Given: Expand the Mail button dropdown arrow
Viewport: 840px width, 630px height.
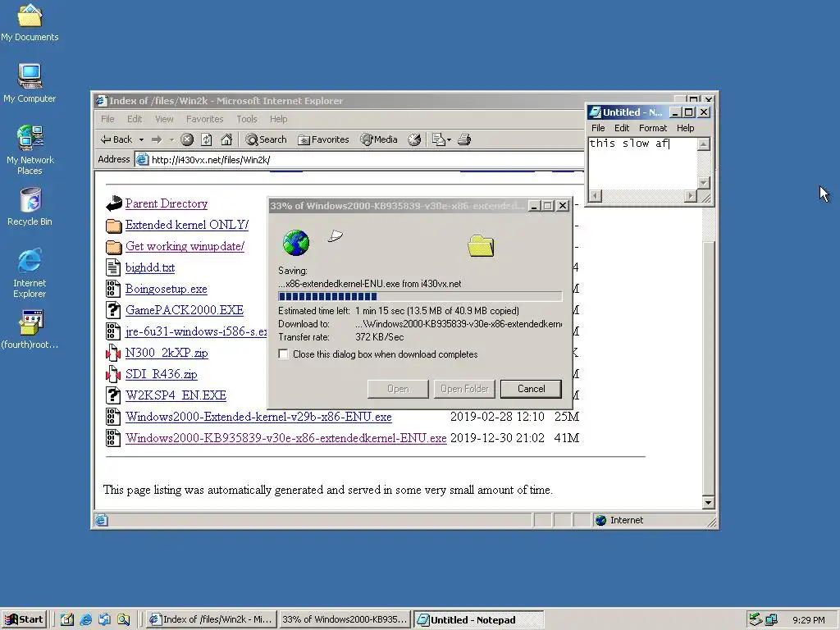Looking at the screenshot, I should (x=449, y=139).
